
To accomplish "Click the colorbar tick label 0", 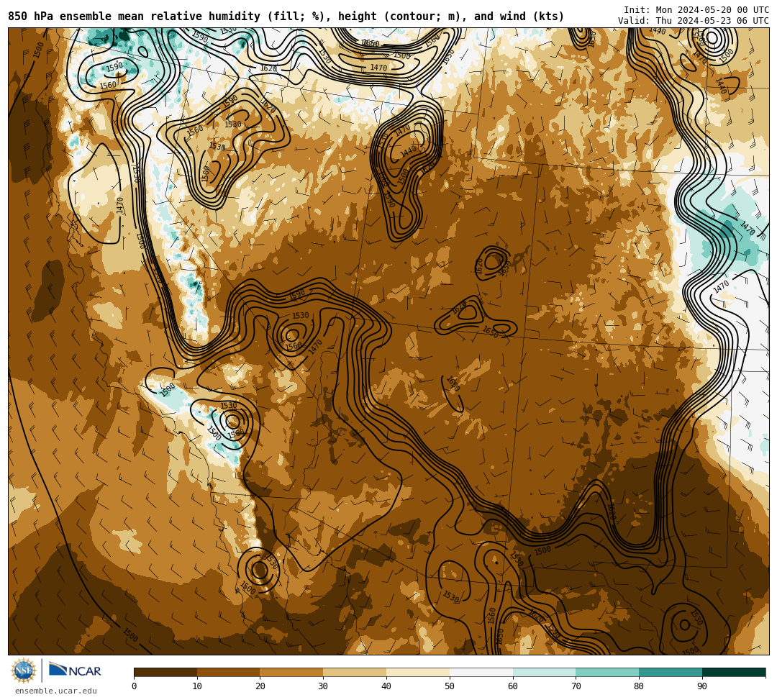I will coord(135,686).
